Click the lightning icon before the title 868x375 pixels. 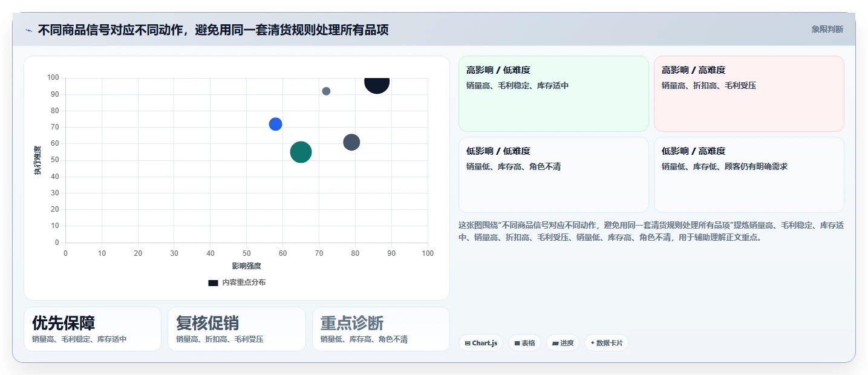[28, 30]
